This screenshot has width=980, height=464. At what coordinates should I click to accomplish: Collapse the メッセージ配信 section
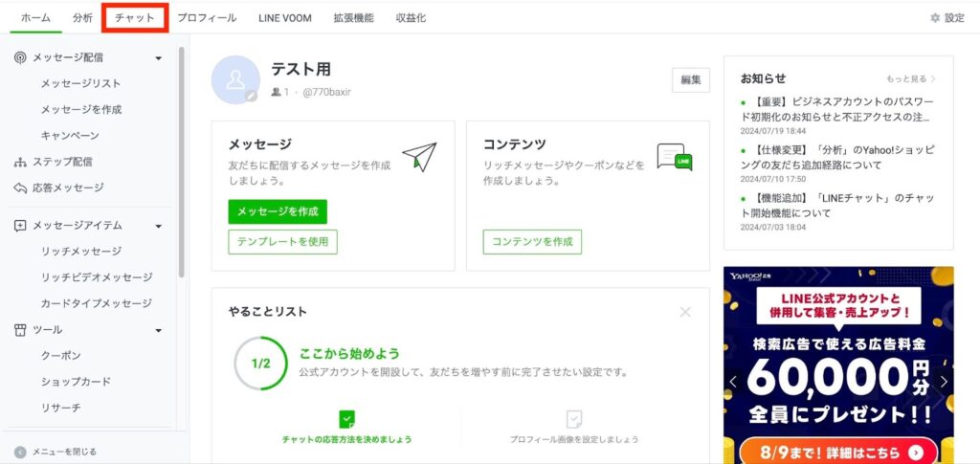158,58
